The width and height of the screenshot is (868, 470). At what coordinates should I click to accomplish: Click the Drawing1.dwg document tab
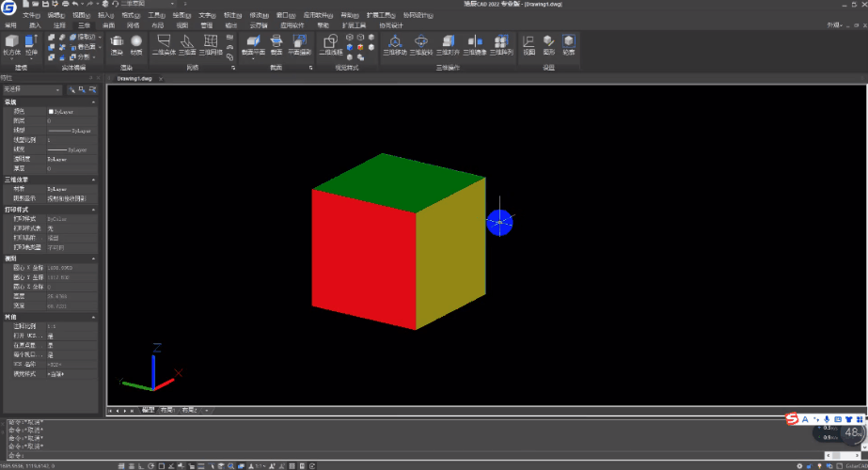pos(133,79)
